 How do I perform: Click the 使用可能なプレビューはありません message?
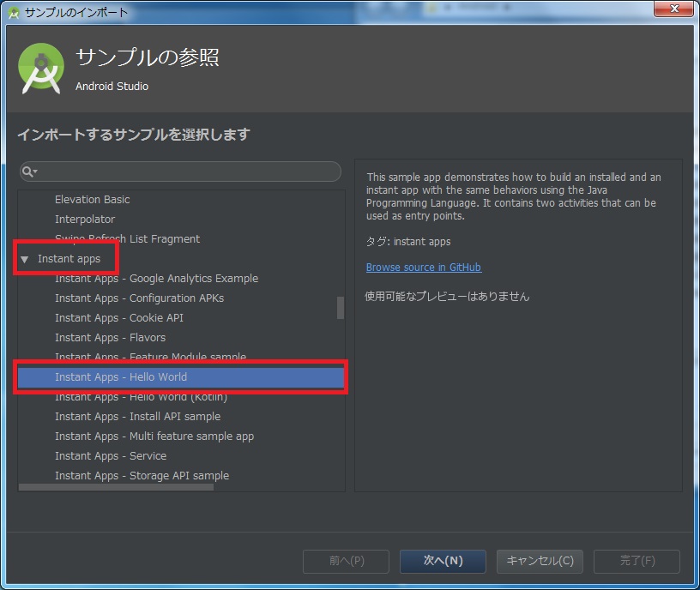tap(447, 297)
